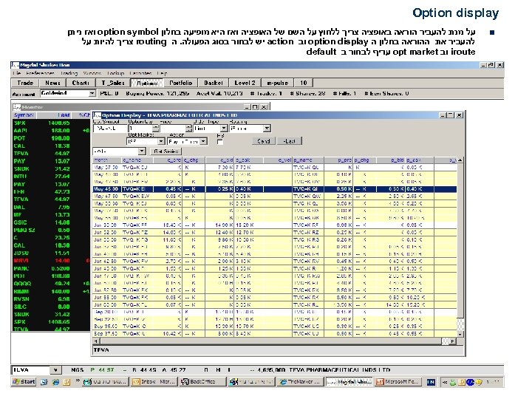
Task: Select the May 37.50 option row
Action: (x=275, y=167)
